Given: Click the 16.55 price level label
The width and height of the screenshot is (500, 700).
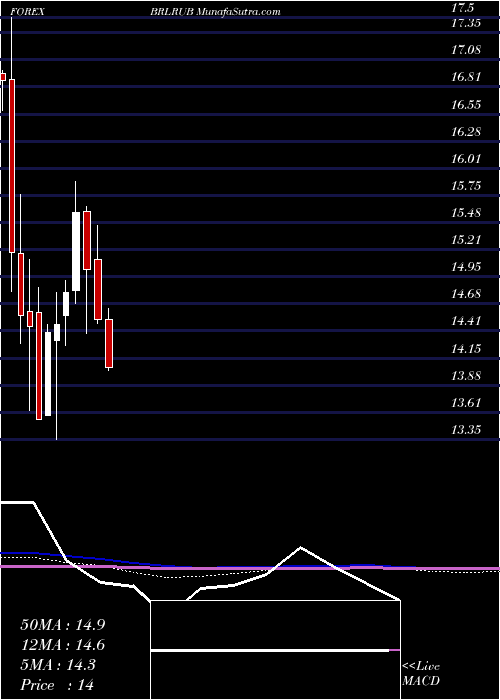Looking at the screenshot, I should pyautogui.click(x=466, y=105).
